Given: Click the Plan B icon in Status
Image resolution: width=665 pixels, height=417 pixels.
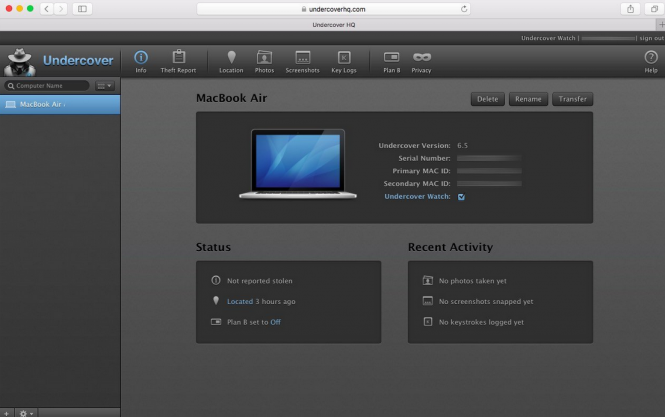Looking at the screenshot, I should [216, 322].
